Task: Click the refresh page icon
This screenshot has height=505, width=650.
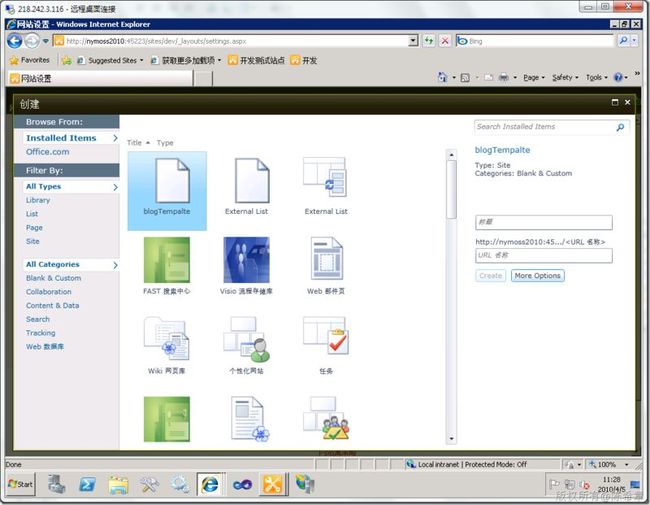Action: [x=429, y=41]
